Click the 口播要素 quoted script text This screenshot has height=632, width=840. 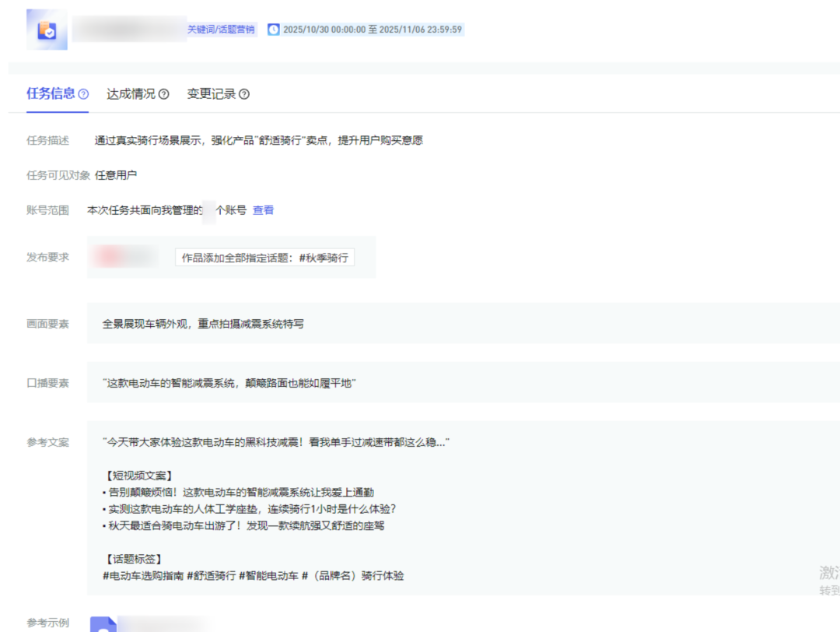229,383
